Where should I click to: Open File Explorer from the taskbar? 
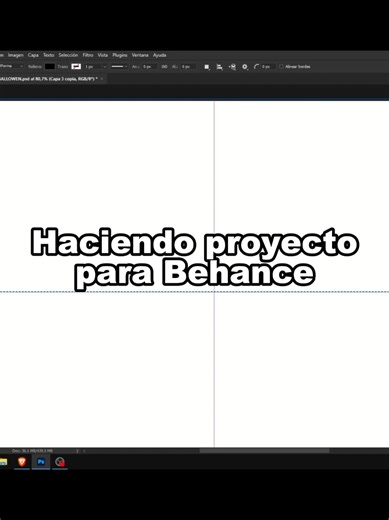pos(3,462)
